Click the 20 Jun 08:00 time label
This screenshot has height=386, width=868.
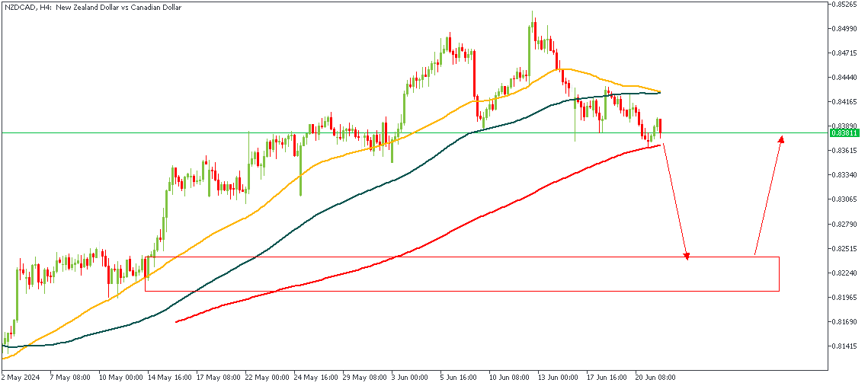[657, 378]
